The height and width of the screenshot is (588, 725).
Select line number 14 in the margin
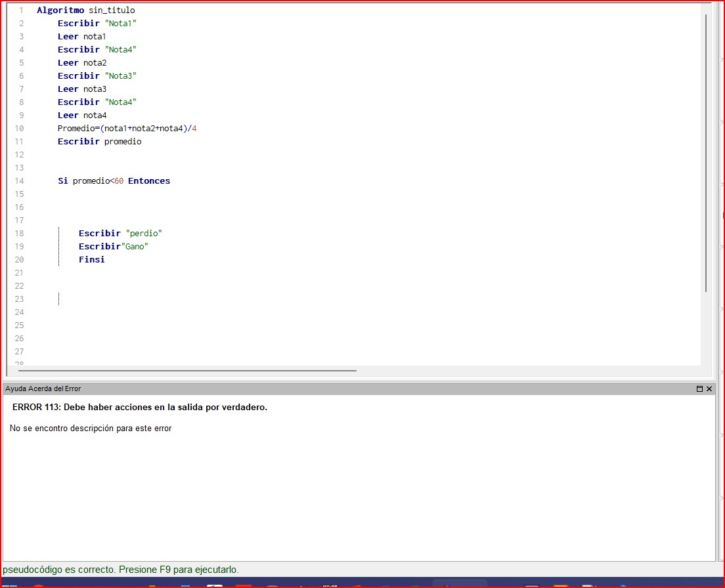(x=18, y=181)
